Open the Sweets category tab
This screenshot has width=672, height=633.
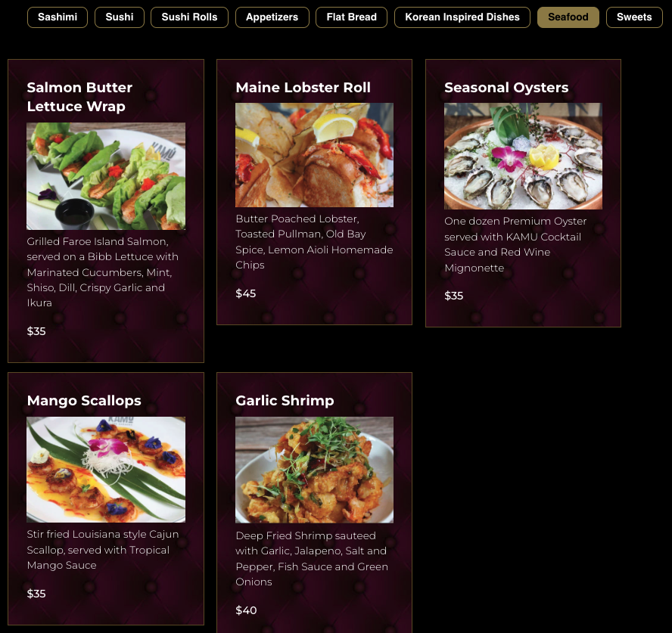pyautogui.click(x=634, y=17)
